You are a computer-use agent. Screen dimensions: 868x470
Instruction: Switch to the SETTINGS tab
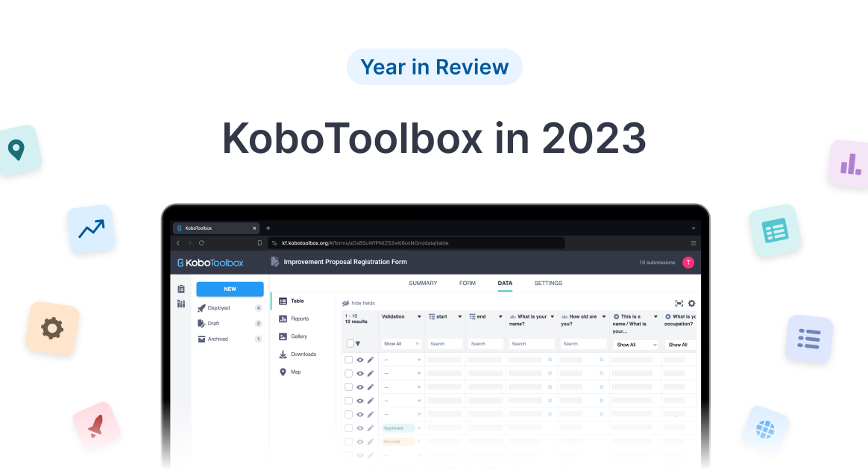click(x=548, y=283)
